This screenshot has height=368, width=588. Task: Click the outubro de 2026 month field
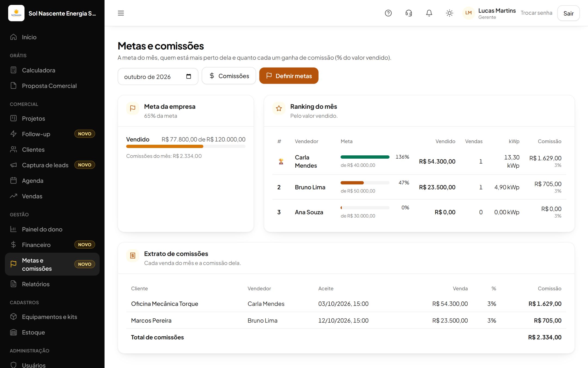pyautogui.click(x=158, y=76)
